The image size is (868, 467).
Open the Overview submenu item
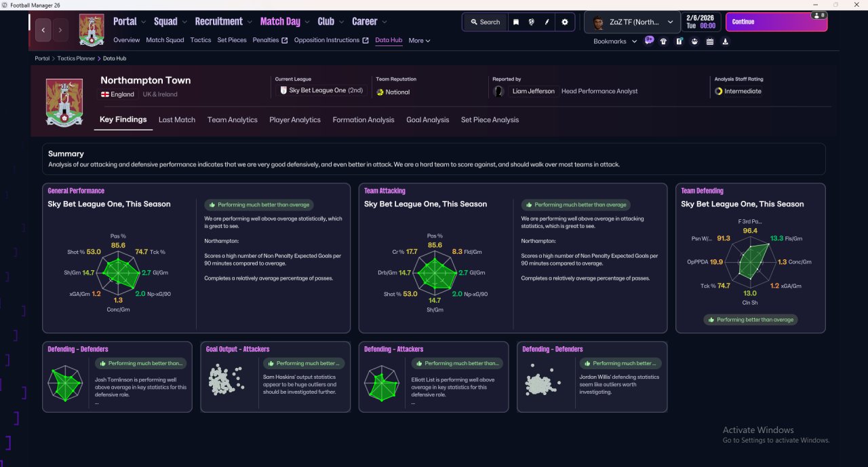point(127,40)
